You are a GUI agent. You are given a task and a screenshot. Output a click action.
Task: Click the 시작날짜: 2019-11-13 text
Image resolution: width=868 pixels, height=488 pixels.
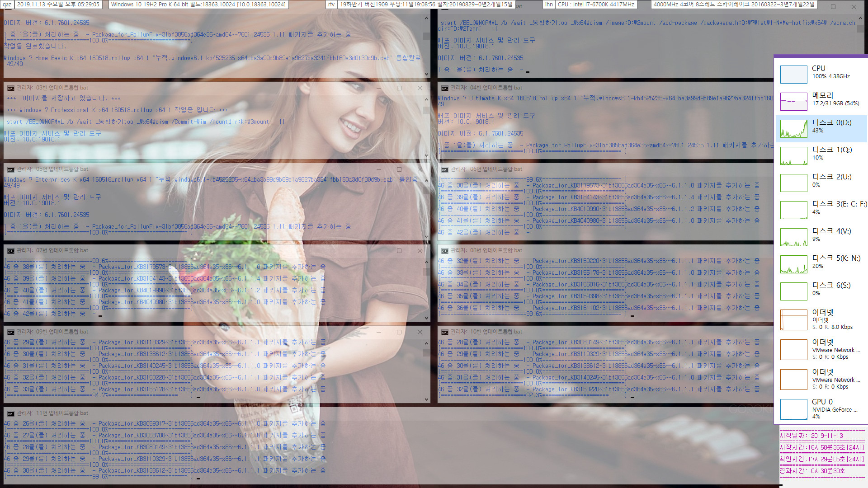(x=811, y=436)
